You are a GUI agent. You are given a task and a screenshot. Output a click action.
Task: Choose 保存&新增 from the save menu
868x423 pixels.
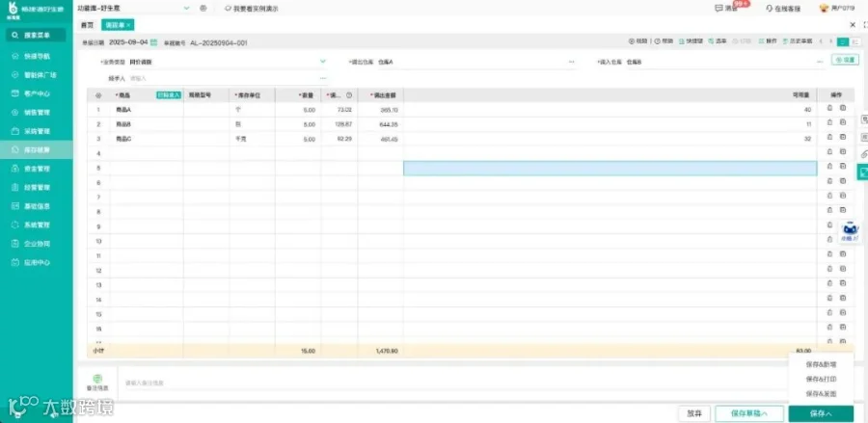pyautogui.click(x=821, y=364)
